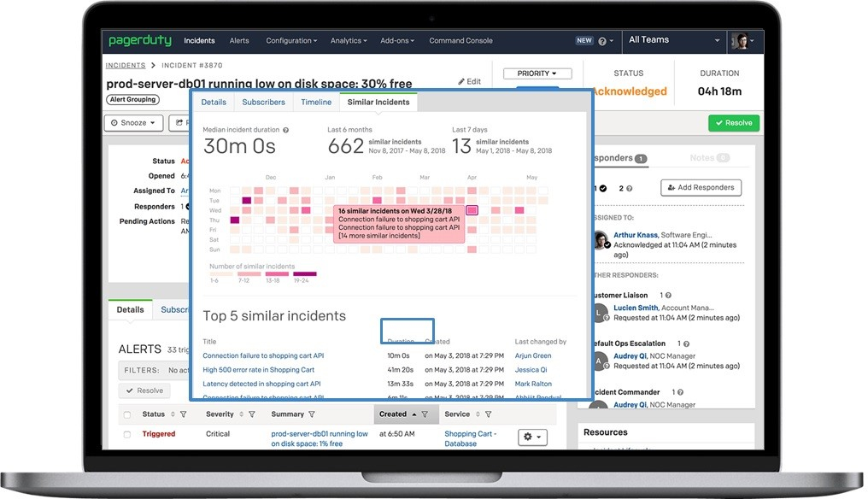Switch to the Timeline tab
This screenshot has height=499, width=868.
tap(315, 103)
